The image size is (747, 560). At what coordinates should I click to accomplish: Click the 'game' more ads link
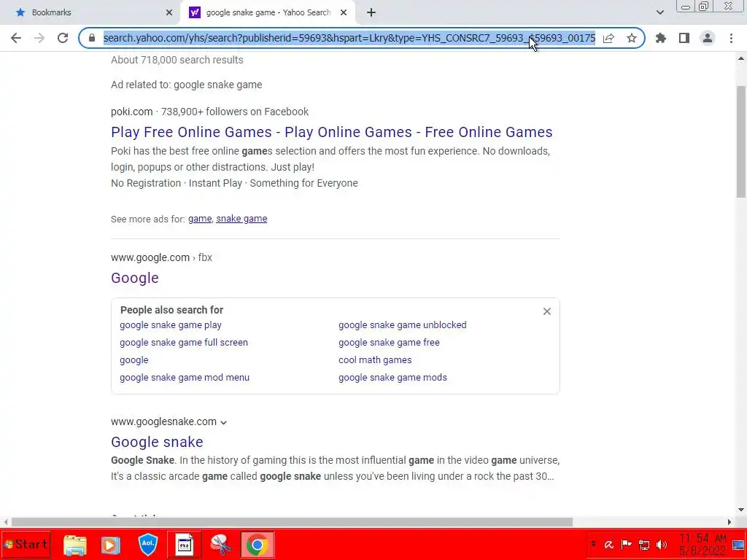click(200, 219)
